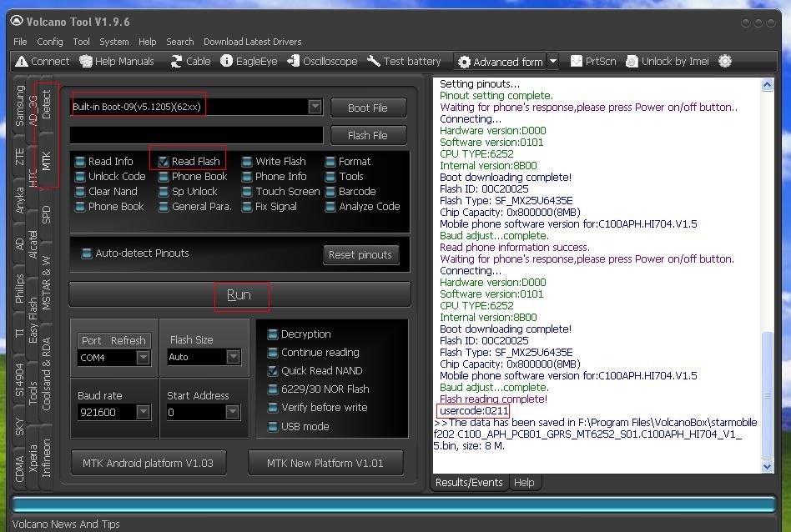Enable the Sp Unlock checkbox
Screen dimensions: 791x532
163,192
